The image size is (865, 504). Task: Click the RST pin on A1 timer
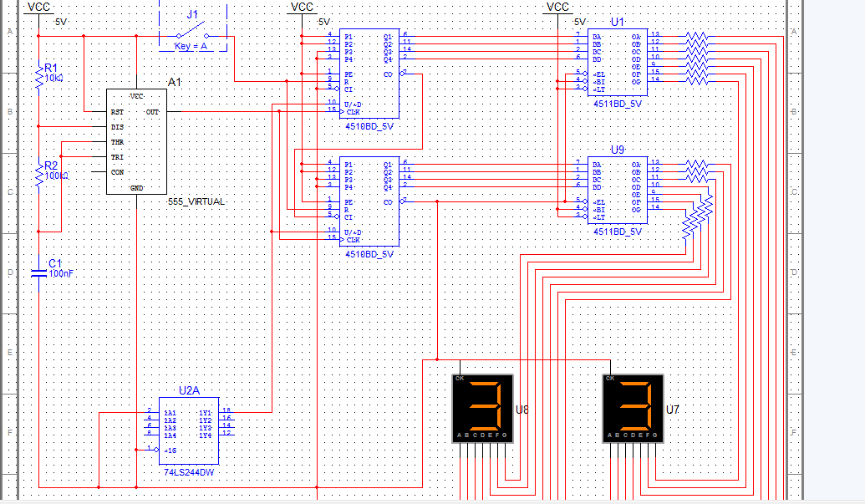[117, 112]
